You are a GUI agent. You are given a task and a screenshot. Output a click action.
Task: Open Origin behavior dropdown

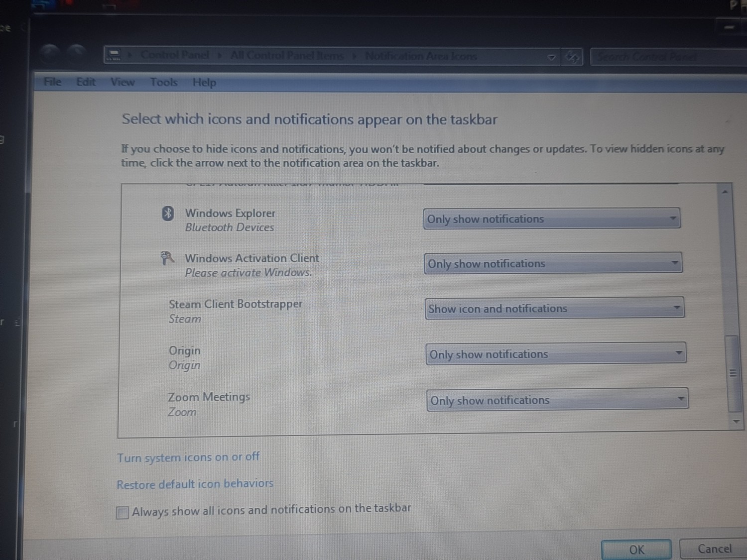tap(556, 354)
